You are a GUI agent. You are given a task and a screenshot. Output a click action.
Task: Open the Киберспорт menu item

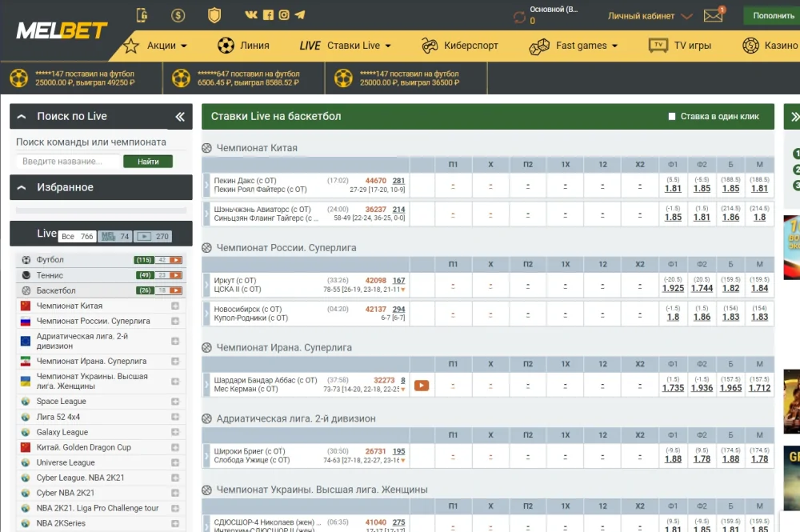click(x=460, y=46)
